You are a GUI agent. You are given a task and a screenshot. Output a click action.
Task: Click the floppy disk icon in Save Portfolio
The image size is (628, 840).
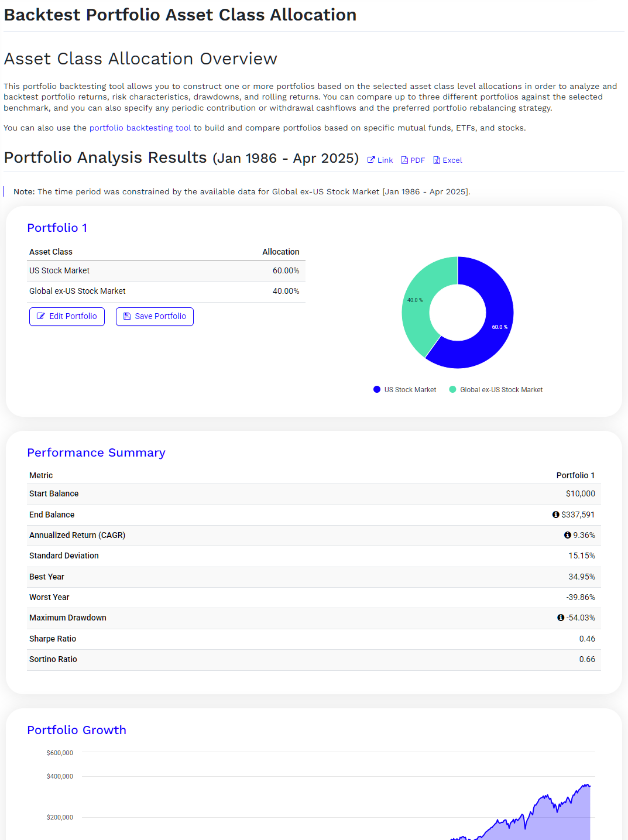[127, 316]
